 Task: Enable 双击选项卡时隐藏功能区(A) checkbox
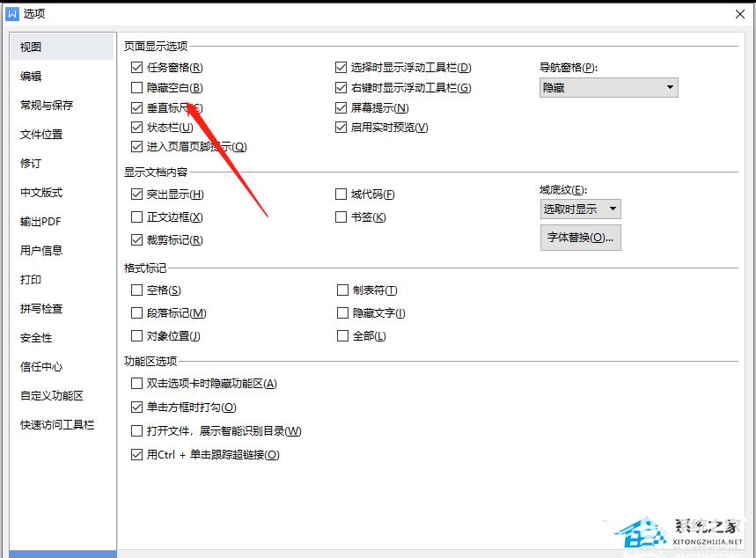click(x=137, y=384)
